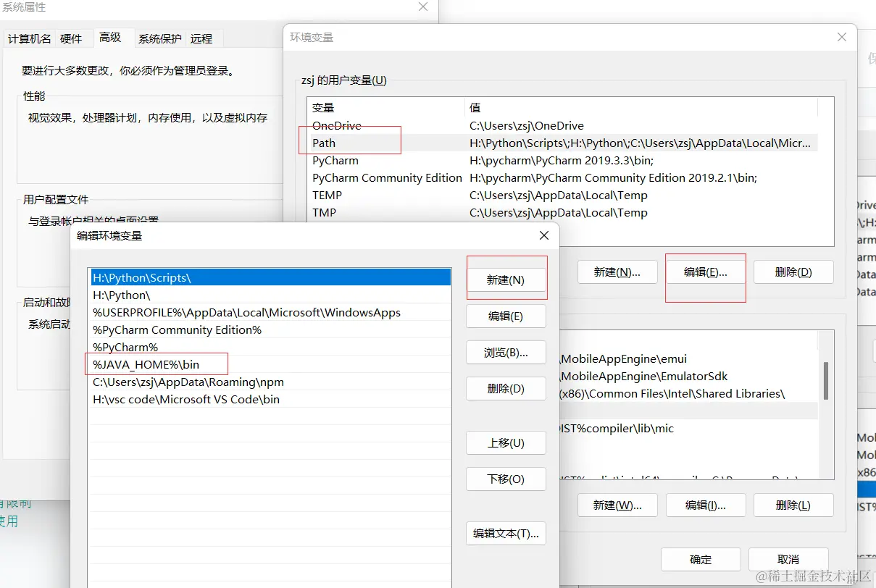
Task: Switch to 硬件 tab in 系统属性
Action: coord(72,38)
